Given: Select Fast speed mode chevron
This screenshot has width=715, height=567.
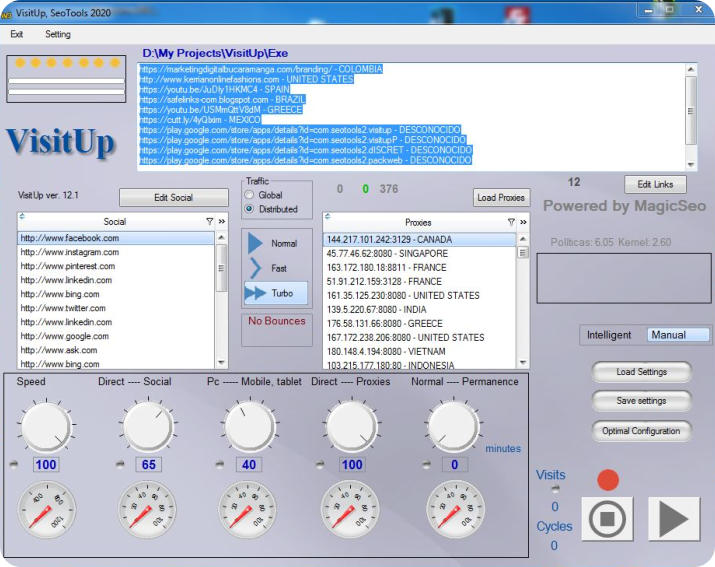Looking at the screenshot, I should (255, 268).
